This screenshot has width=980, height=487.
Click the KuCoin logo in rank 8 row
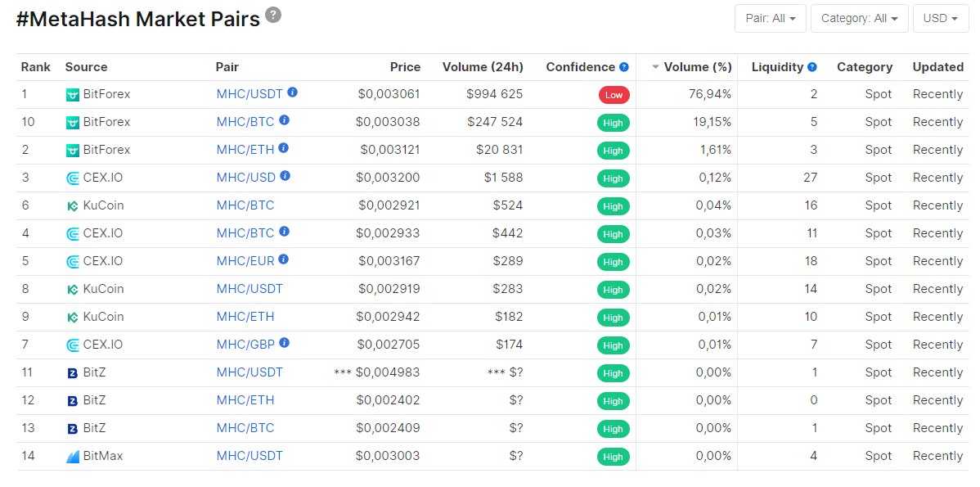[73, 290]
